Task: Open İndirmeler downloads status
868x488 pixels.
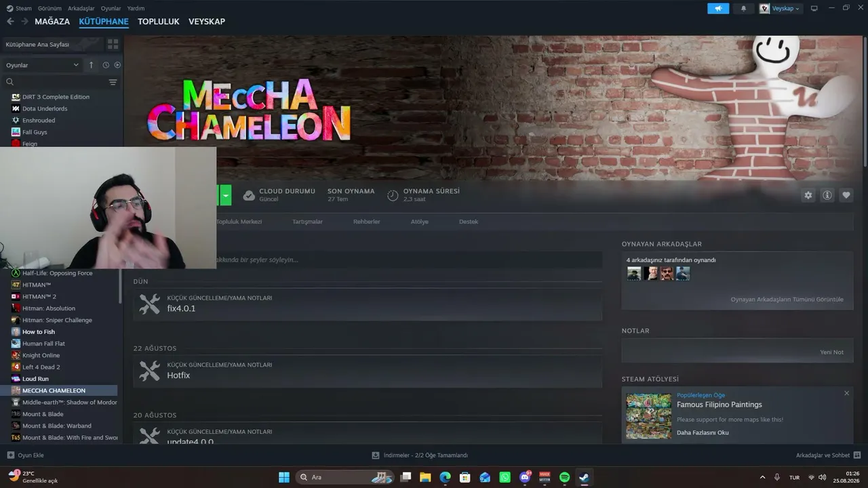Action: [x=420, y=455]
